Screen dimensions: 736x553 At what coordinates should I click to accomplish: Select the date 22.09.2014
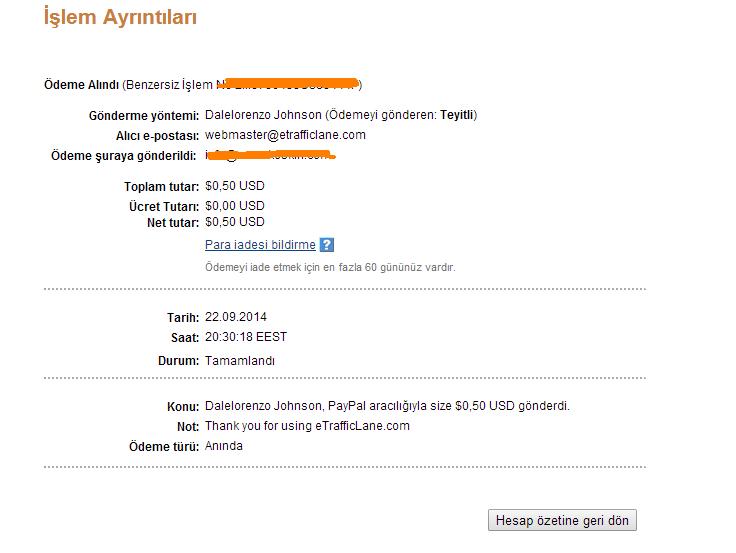236,317
